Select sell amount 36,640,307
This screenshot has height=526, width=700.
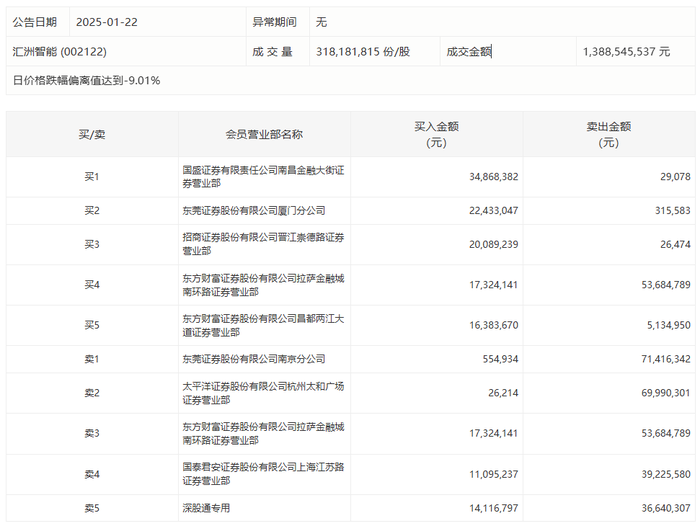[666, 508]
